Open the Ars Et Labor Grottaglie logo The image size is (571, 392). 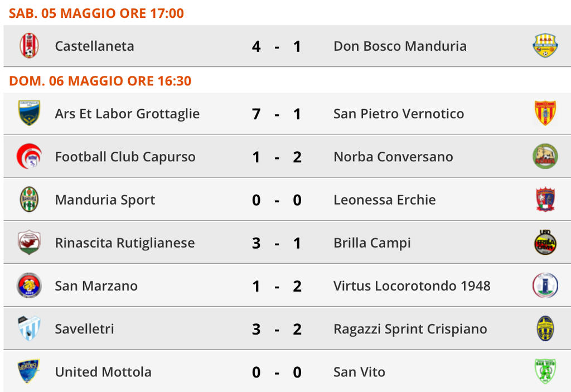[29, 113]
